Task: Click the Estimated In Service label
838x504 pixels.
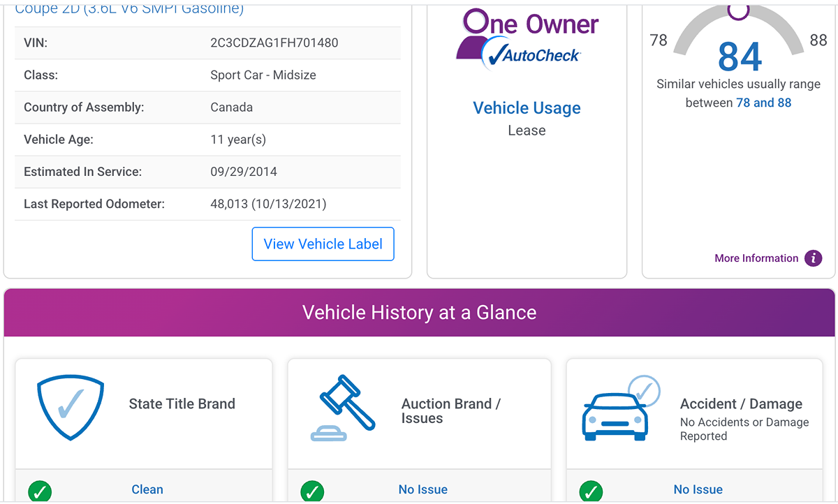Action: pyautogui.click(x=82, y=172)
